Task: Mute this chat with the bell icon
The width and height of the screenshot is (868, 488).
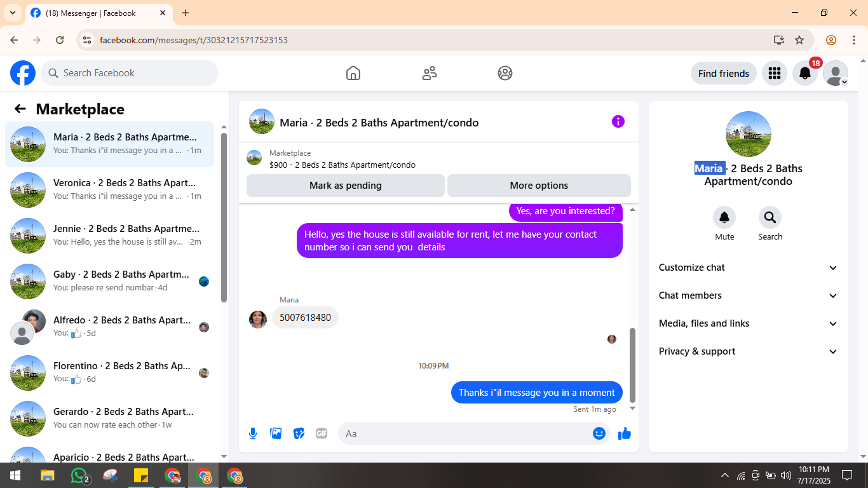Action: [724, 218]
